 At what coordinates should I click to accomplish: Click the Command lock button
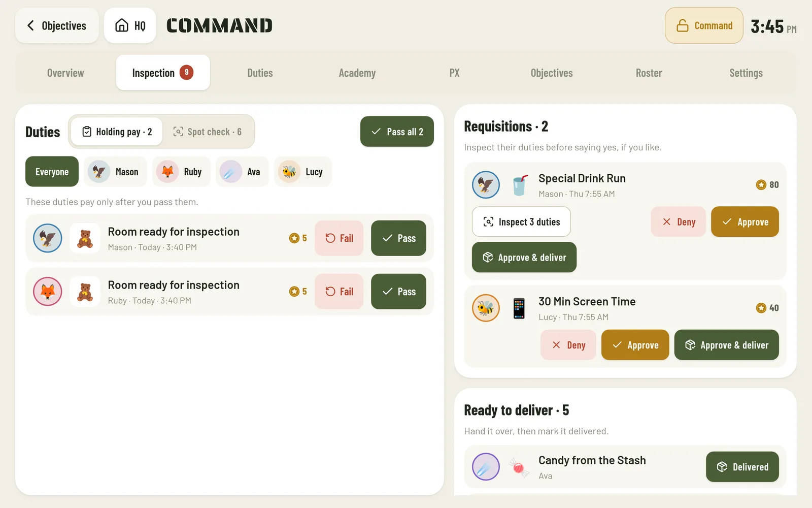pos(704,25)
